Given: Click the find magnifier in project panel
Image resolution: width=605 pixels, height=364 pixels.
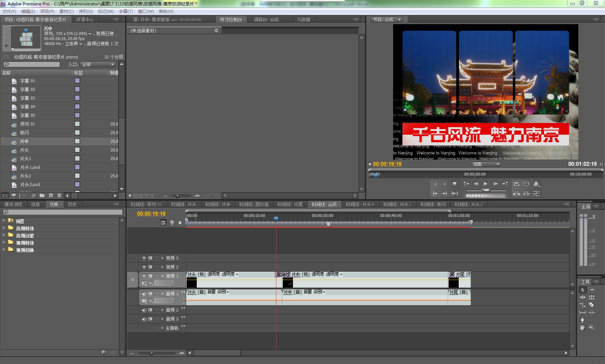Looking at the screenshot, I should click(x=34, y=195).
